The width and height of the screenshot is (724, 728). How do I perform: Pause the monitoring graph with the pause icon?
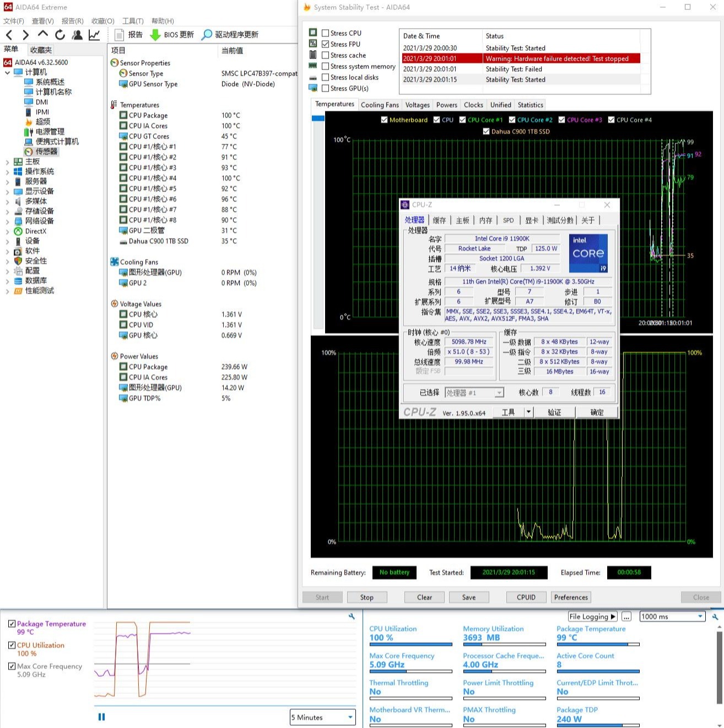[x=101, y=717]
